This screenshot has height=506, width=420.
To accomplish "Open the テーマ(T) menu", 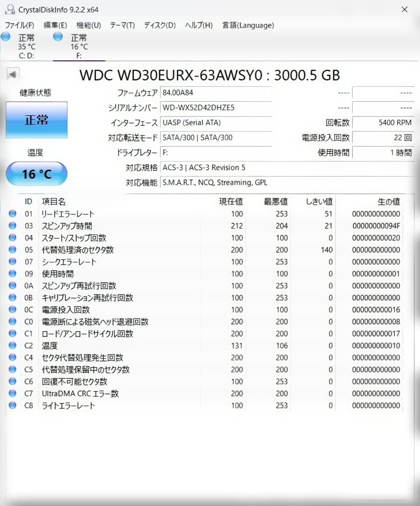I will (x=122, y=25).
